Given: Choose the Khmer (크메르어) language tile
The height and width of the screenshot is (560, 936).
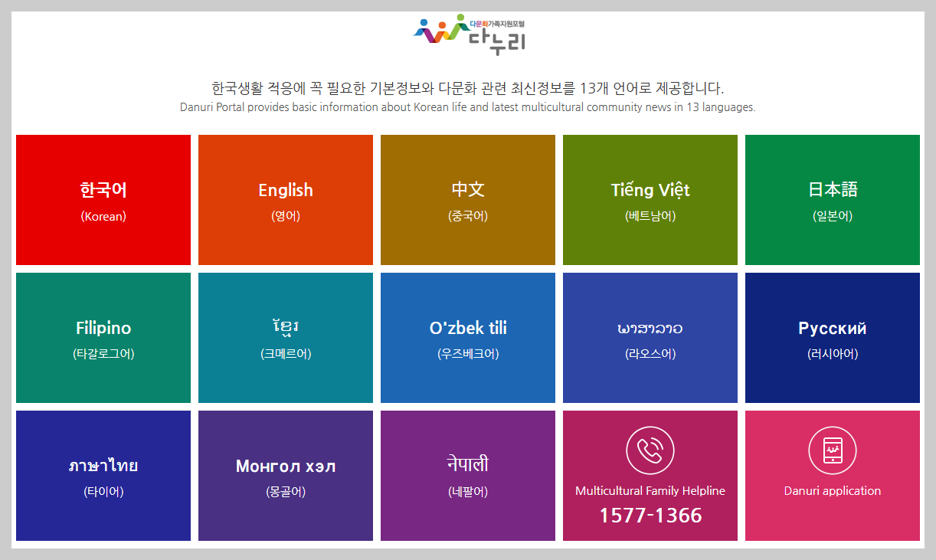Looking at the screenshot, I should coord(285,337).
